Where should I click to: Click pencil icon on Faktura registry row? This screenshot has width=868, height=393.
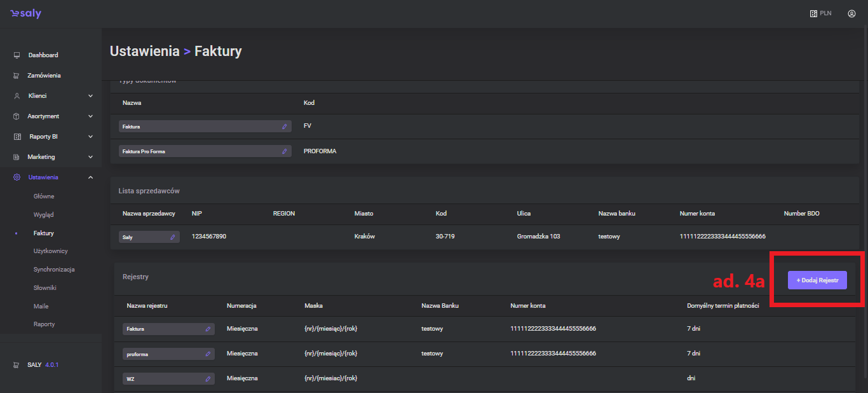(208, 329)
